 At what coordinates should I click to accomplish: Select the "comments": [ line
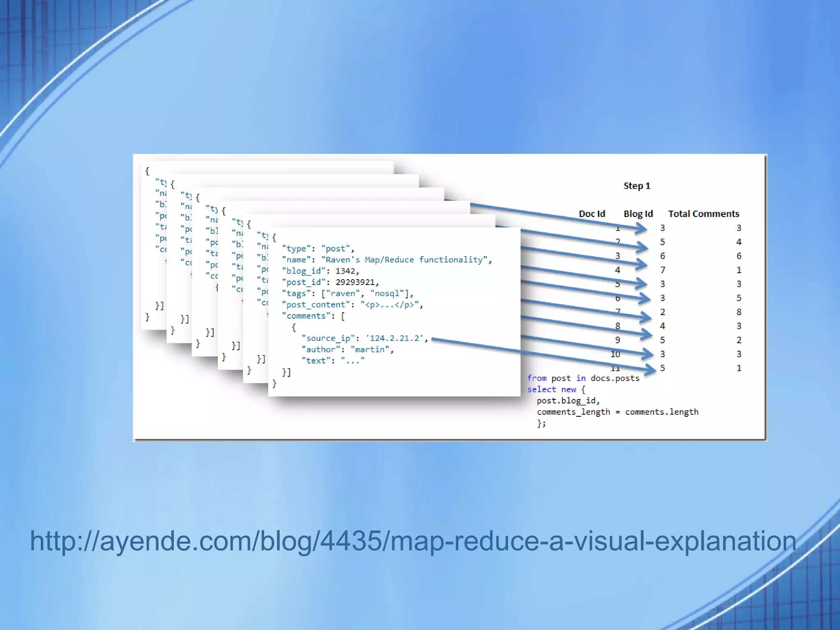[313, 316]
